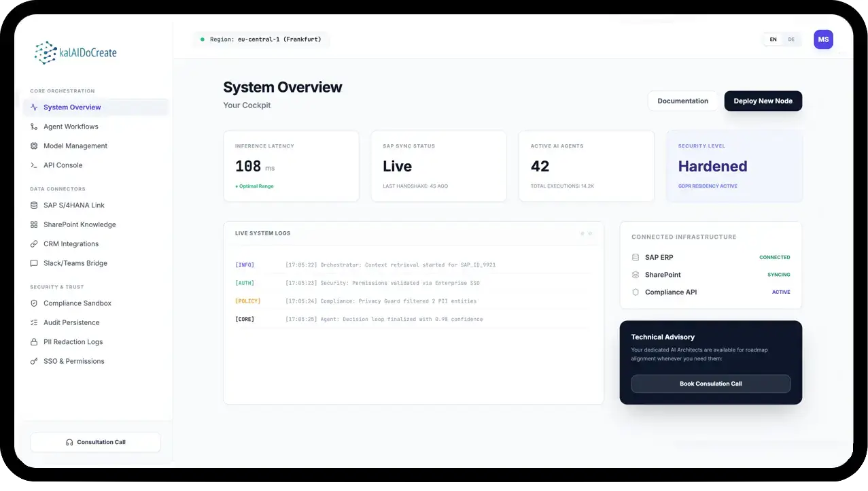868x491 pixels.
Task: Click the kalAIDoCreate logo
Action: [x=75, y=52]
